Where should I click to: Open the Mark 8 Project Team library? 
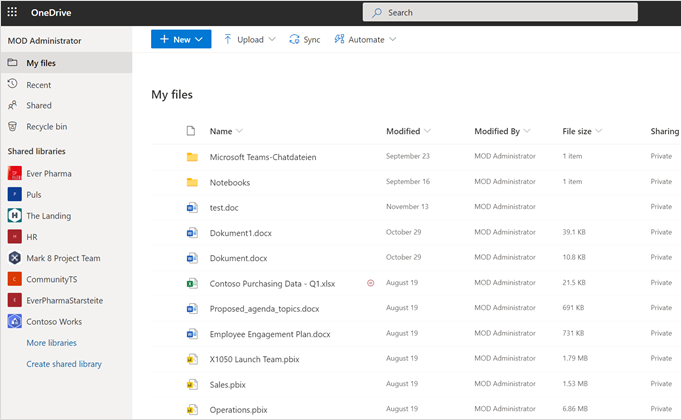63,258
